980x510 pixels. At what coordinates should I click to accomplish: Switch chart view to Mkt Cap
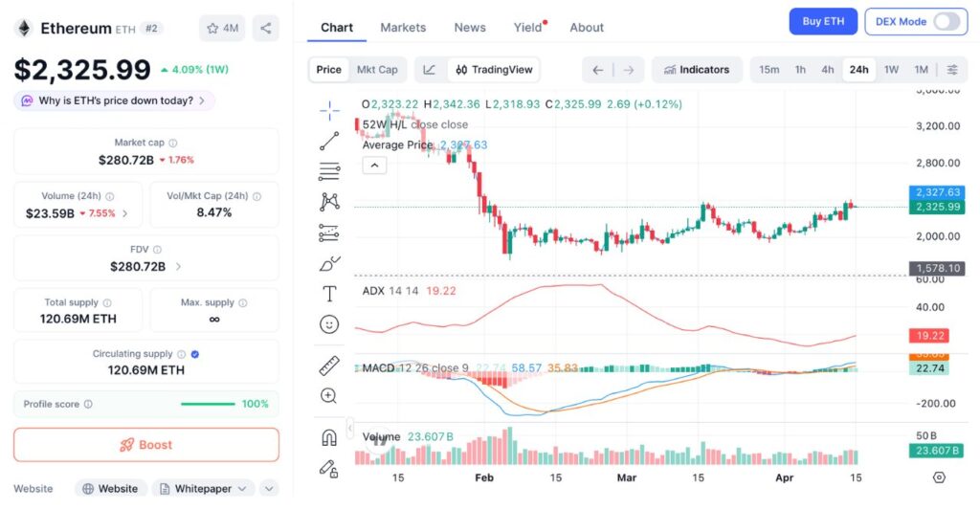tap(377, 69)
